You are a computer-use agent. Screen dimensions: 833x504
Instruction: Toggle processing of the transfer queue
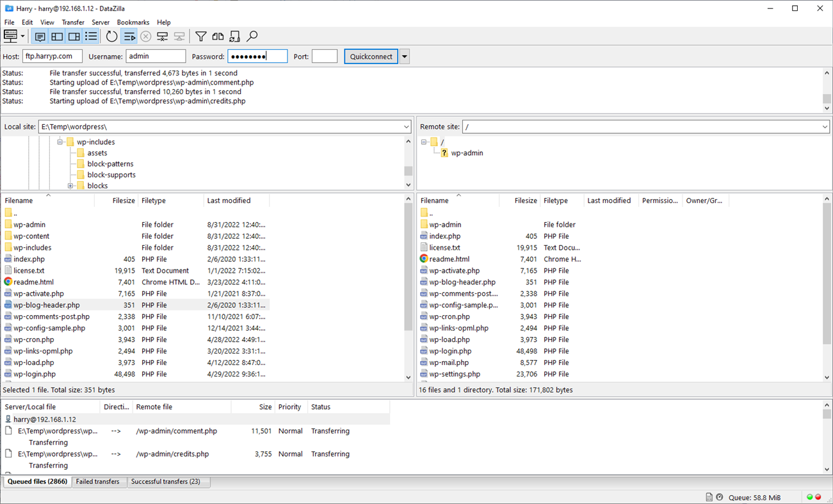coord(129,36)
